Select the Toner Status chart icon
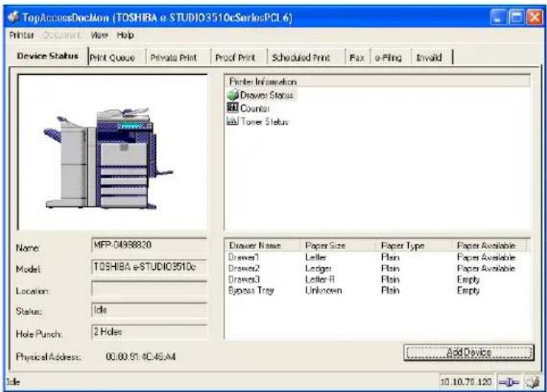Image resolution: width=547 pixels, height=392 pixels. [232, 121]
